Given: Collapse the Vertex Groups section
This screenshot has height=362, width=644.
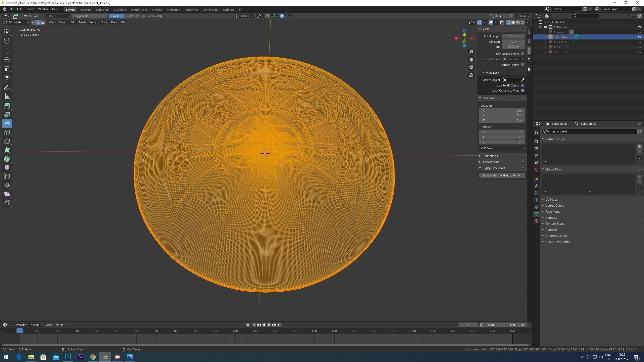Looking at the screenshot, I should click(555, 139).
